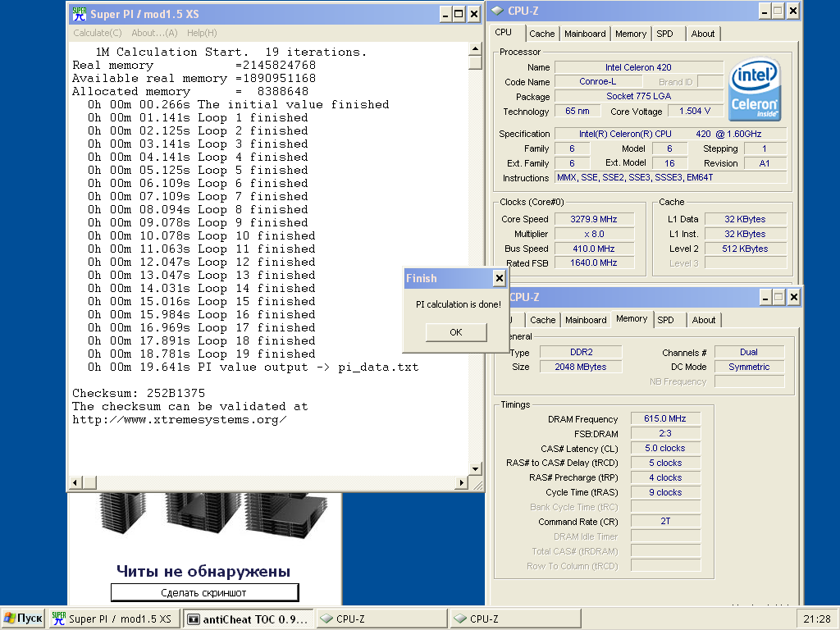Switch to Memory tab in upper CPU-Z
Screen dimensions: 840x630
[x=631, y=34]
